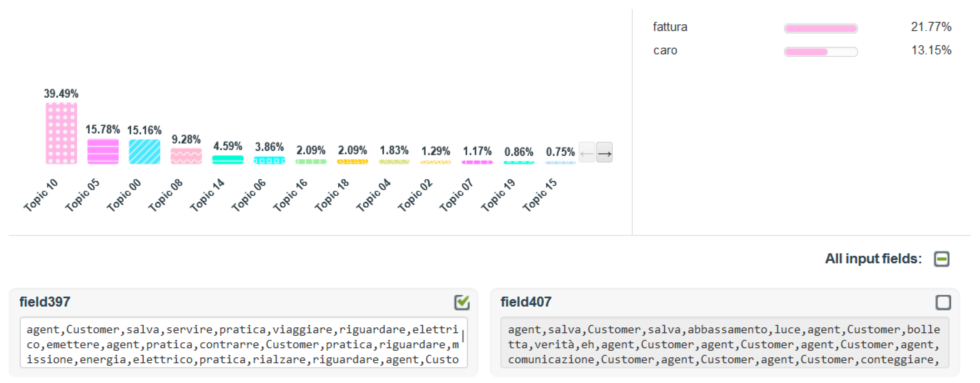
Task: Select the Topic 14 teal bar
Action: click(x=227, y=159)
